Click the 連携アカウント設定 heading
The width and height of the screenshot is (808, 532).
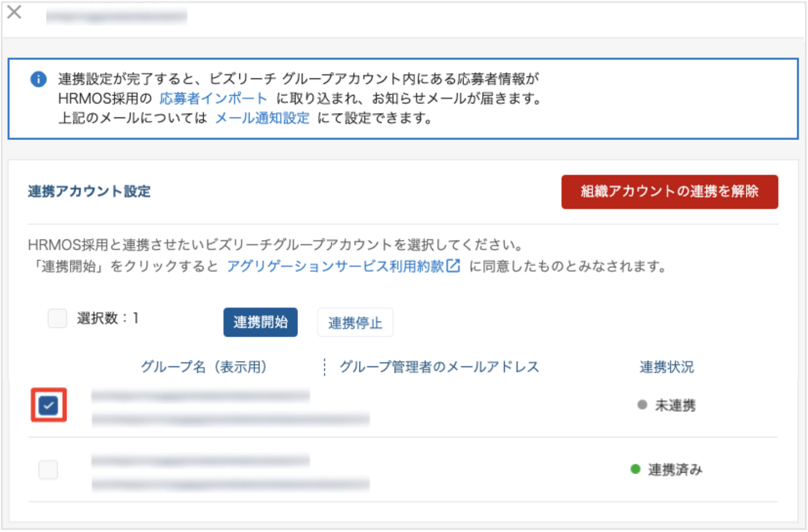[89, 192]
